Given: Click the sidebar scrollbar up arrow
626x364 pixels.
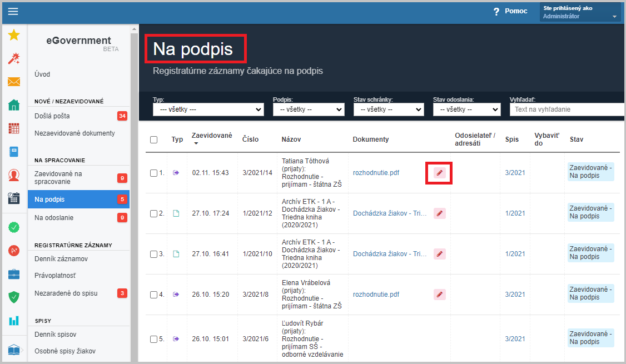Looking at the screenshot, I should 134,29.
